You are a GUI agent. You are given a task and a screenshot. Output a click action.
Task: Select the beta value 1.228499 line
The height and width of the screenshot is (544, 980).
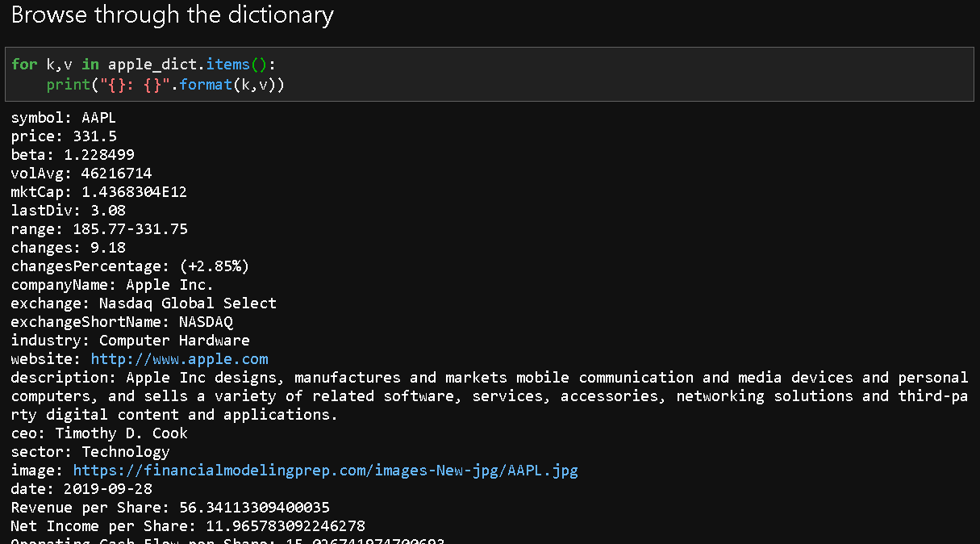click(73, 155)
